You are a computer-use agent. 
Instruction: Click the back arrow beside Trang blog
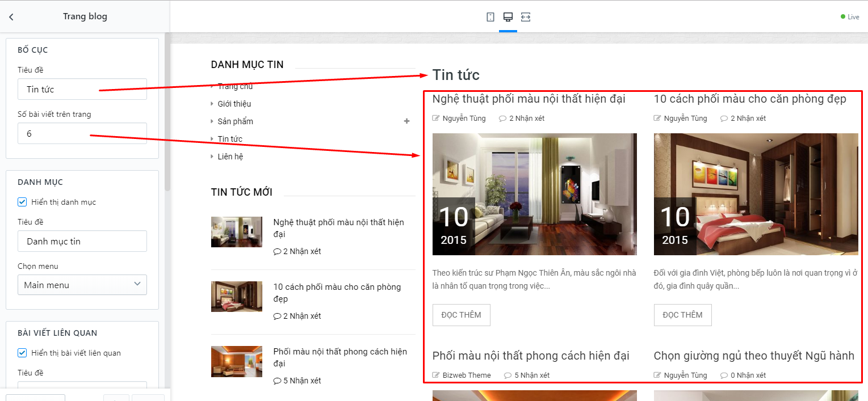11,17
